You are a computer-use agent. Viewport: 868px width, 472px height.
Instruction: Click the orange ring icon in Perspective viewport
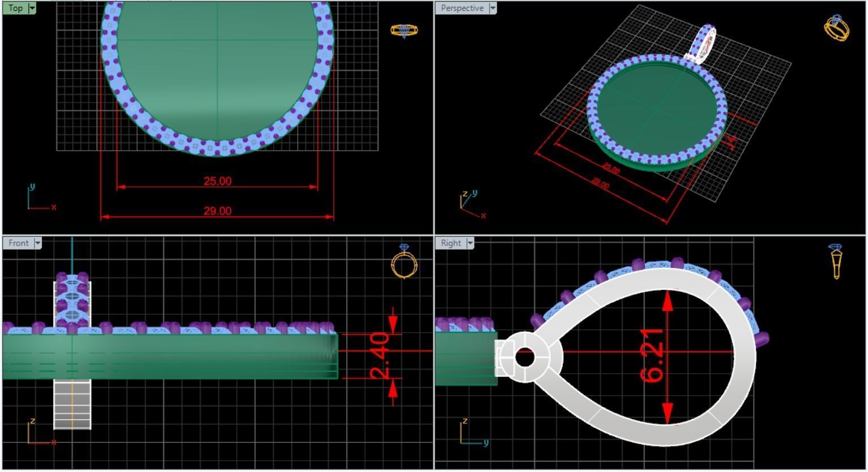click(x=837, y=27)
